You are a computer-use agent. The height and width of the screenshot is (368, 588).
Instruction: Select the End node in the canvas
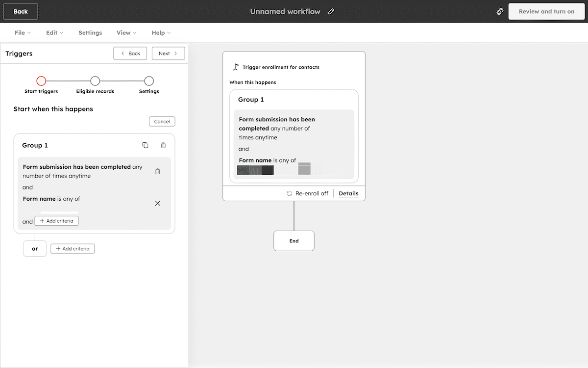pyautogui.click(x=294, y=240)
